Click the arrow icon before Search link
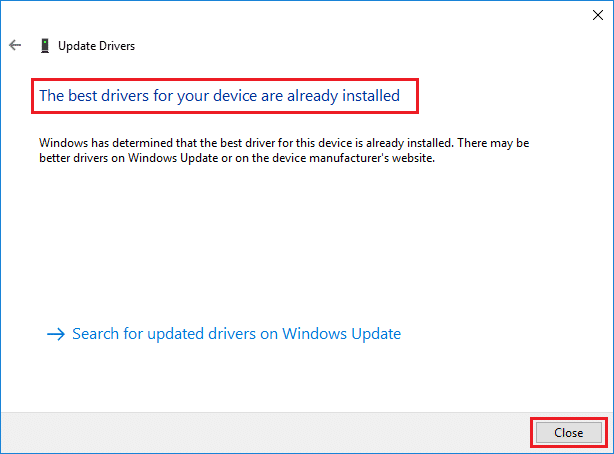This screenshot has height=454, width=614. [56, 334]
